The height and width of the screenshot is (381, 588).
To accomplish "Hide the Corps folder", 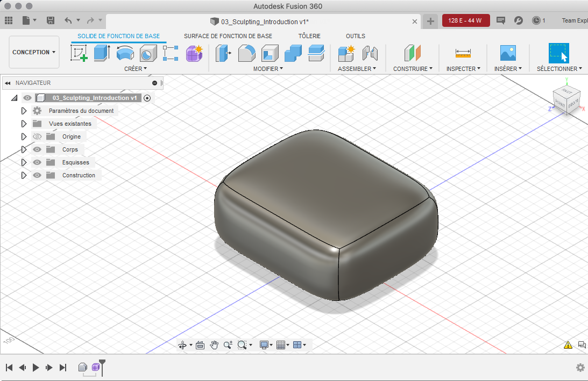I will [37, 149].
